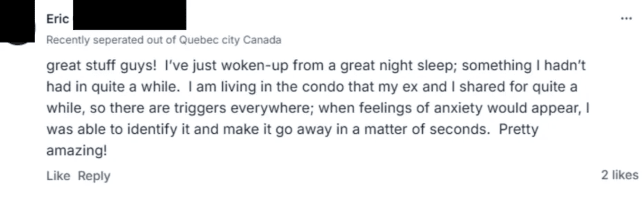Open the three-dot comment options menu

point(626,19)
